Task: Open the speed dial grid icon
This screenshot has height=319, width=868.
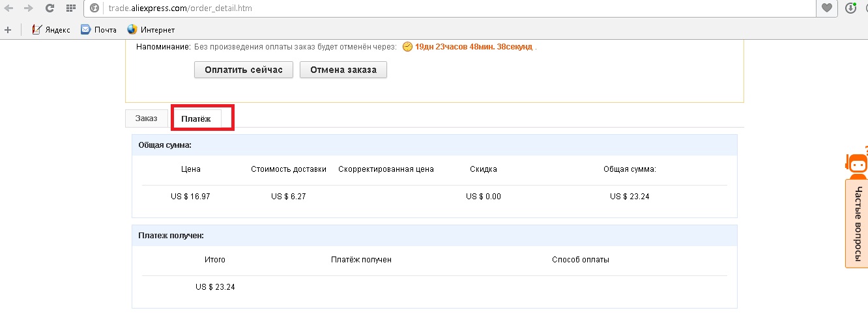Action: 70,8
